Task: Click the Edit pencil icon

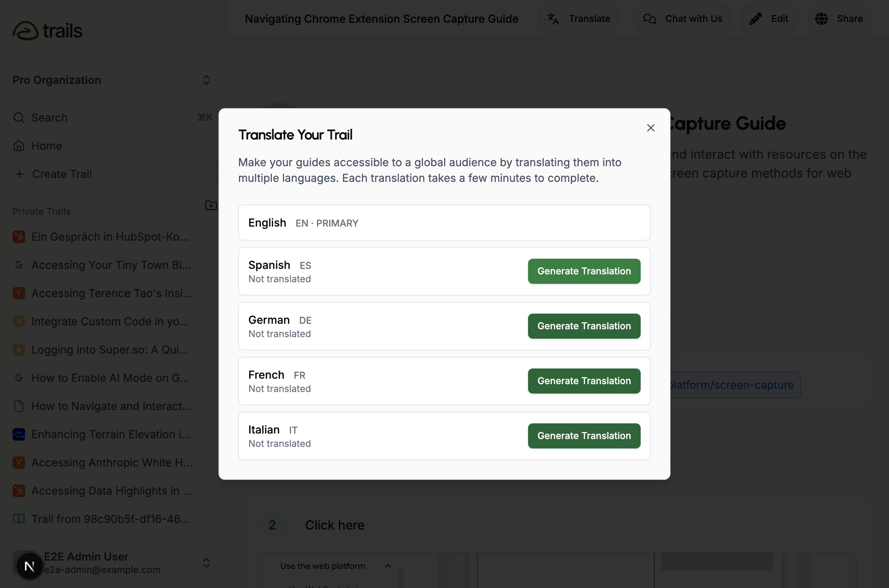Action: click(x=755, y=18)
